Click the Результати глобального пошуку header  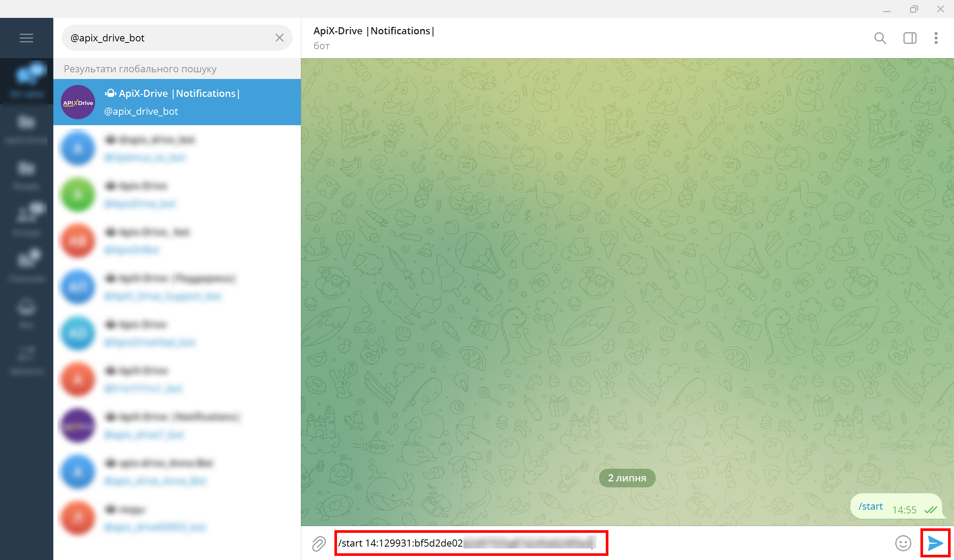[x=140, y=69]
